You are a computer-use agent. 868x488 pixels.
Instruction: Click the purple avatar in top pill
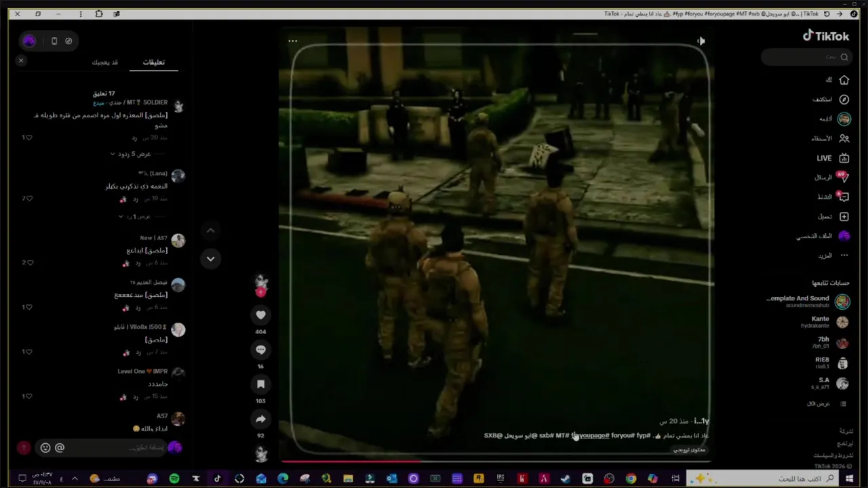(29, 41)
